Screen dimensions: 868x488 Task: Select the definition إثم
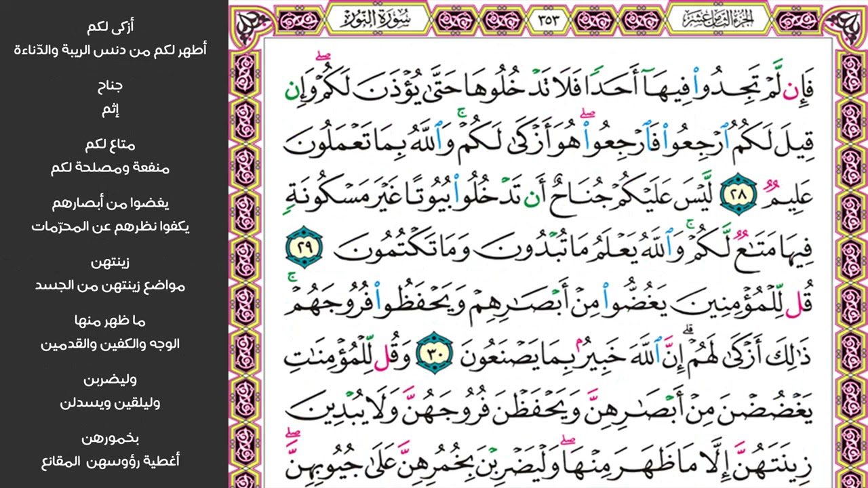111,109
